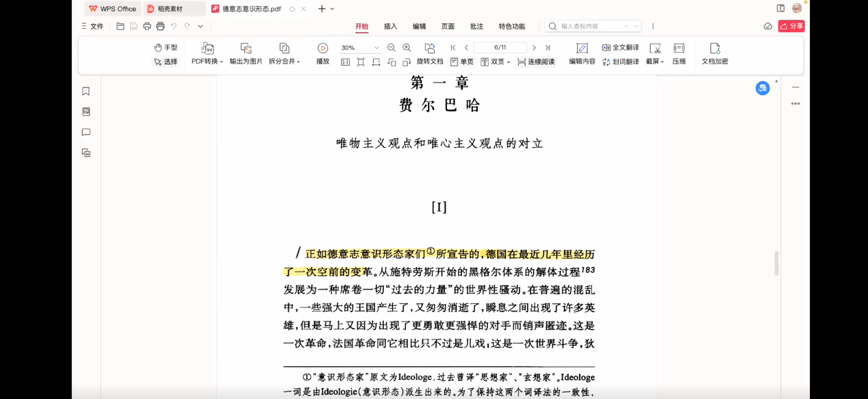The image size is (868, 399).
Task: Click the 旋转文档 rotate document icon
Action: click(x=430, y=49)
